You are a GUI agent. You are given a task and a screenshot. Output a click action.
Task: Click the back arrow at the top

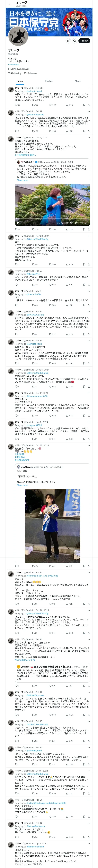(9, 4)
